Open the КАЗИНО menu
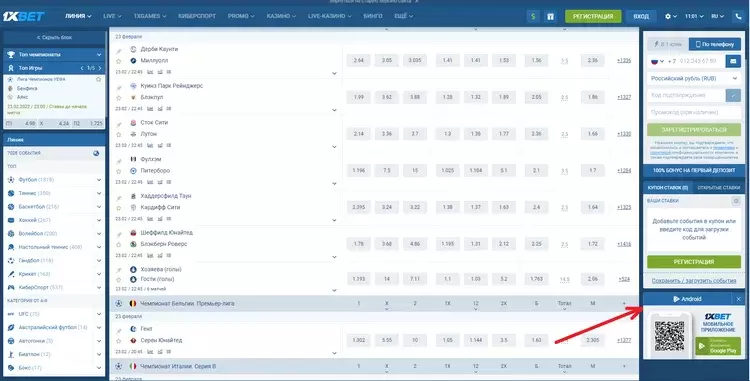 tap(282, 16)
